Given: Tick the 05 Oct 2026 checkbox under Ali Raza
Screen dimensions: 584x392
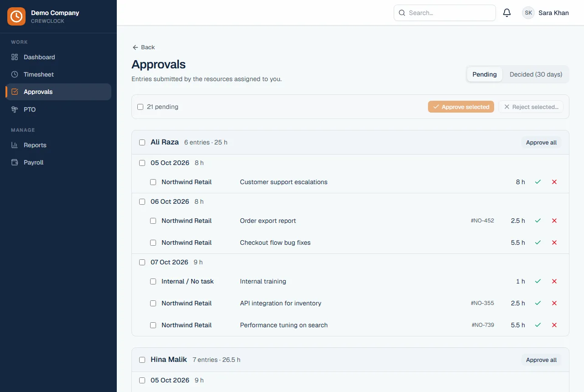Looking at the screenshot, I should [x=142, y=163].
